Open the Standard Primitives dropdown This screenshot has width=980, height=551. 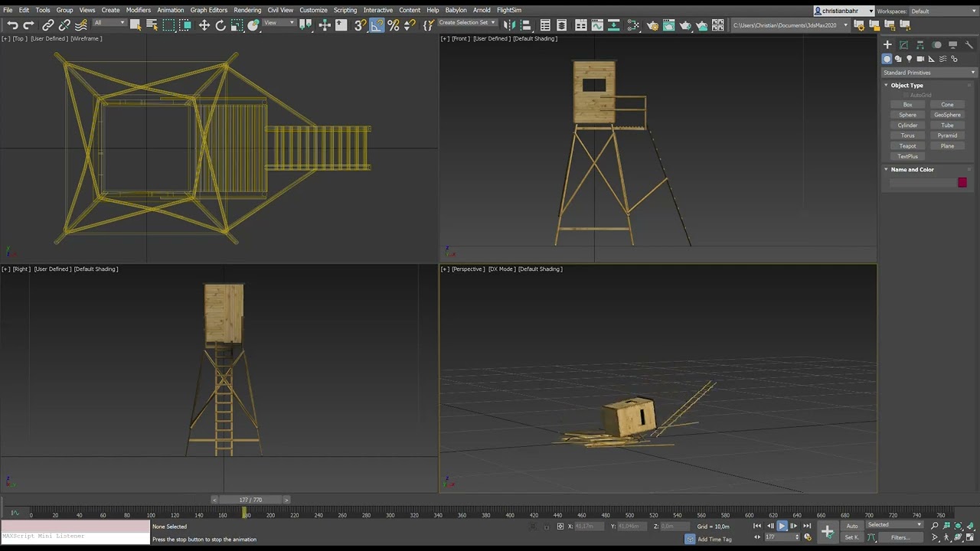click(929, 73)
